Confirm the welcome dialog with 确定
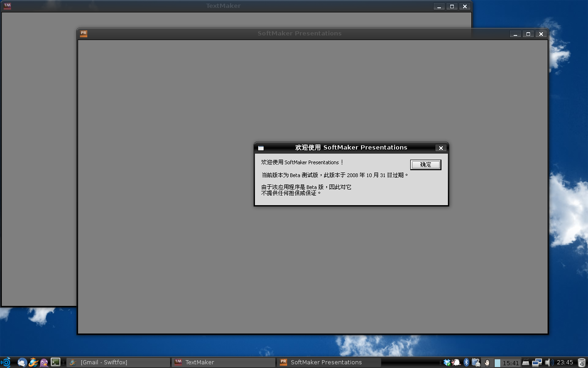The image size is (588, 368). point(425,165)
